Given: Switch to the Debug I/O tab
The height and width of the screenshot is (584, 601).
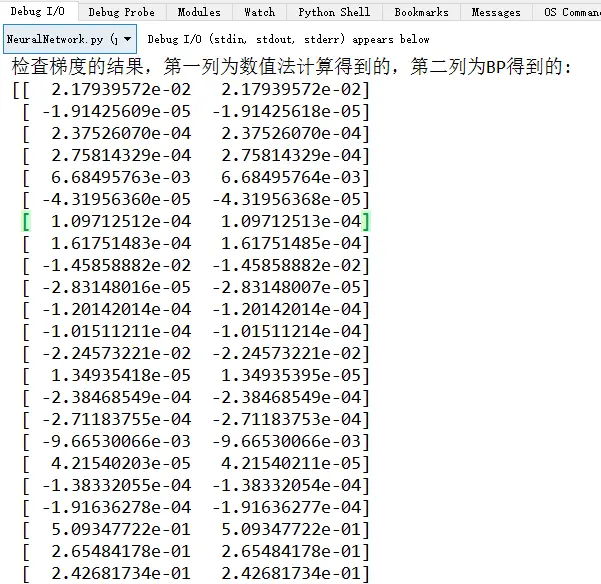Looking at the screenshot, I should (38, 11).
